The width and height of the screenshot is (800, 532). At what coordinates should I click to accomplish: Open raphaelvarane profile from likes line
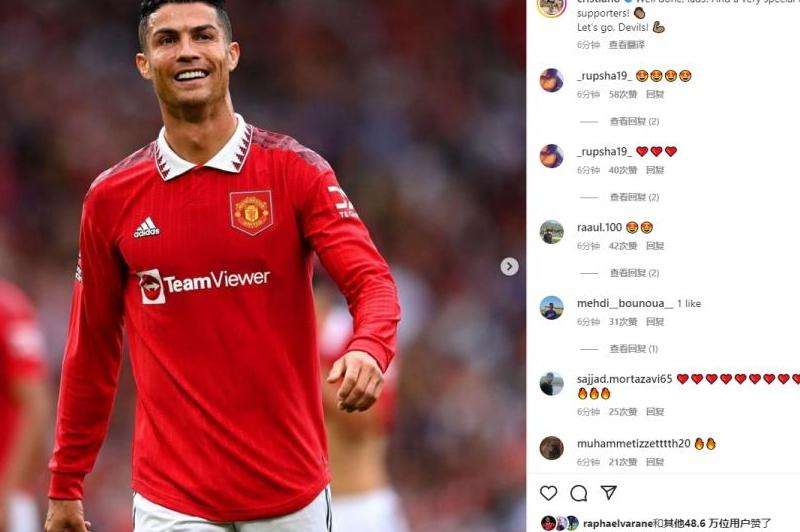tap(618, 523)
